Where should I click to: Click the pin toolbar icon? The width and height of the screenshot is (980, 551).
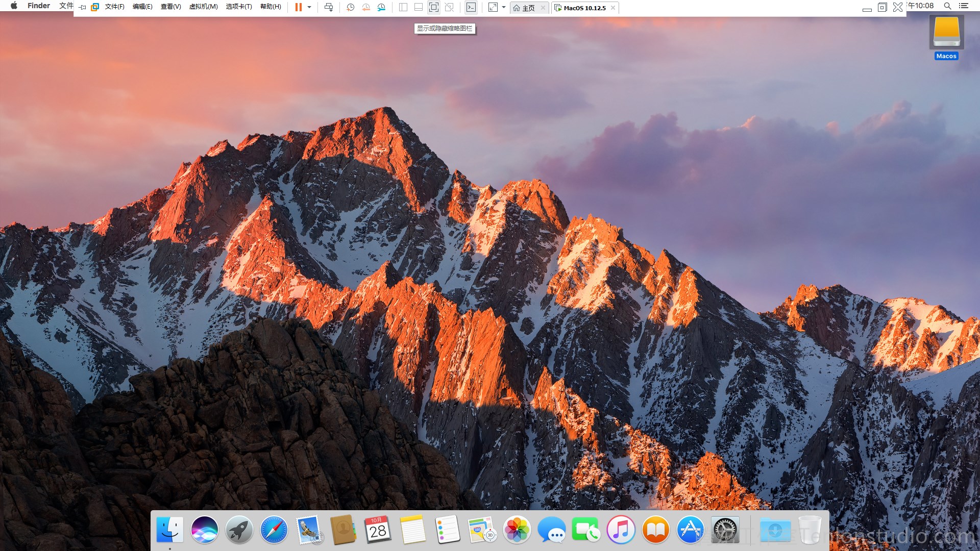(82, 7)
